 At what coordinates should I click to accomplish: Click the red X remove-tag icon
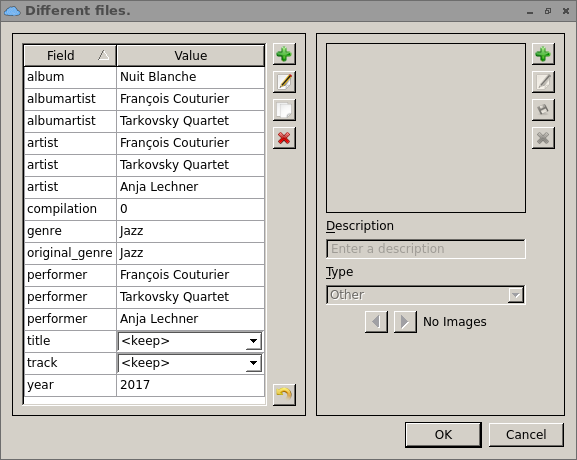tap(284, 138)
